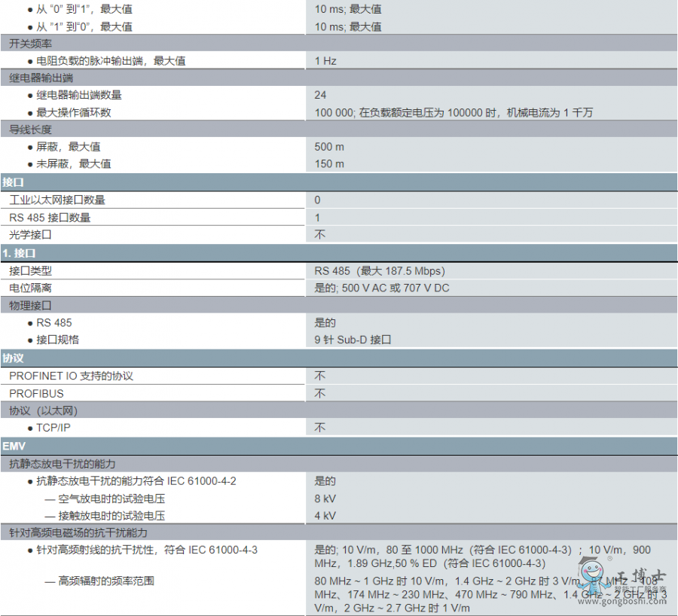Select the "9 针 Sub-D 接口" value
Image resolution: width=678 pixels, height=616 pixels.
353,340
